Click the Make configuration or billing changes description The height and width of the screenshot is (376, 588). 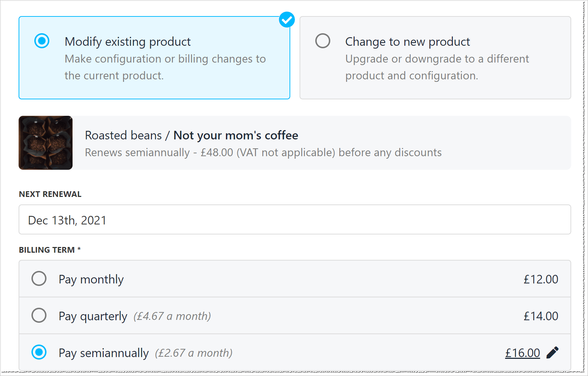tap(165, 67)
